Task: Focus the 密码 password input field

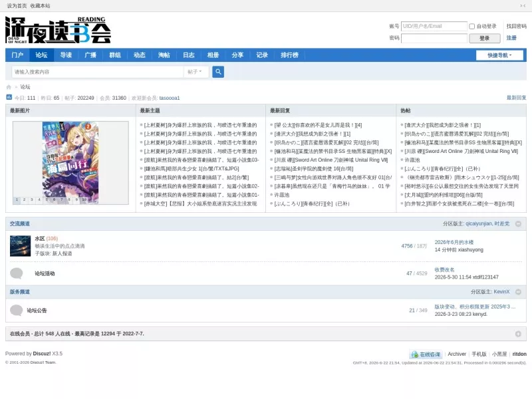Action: (434, 38)
